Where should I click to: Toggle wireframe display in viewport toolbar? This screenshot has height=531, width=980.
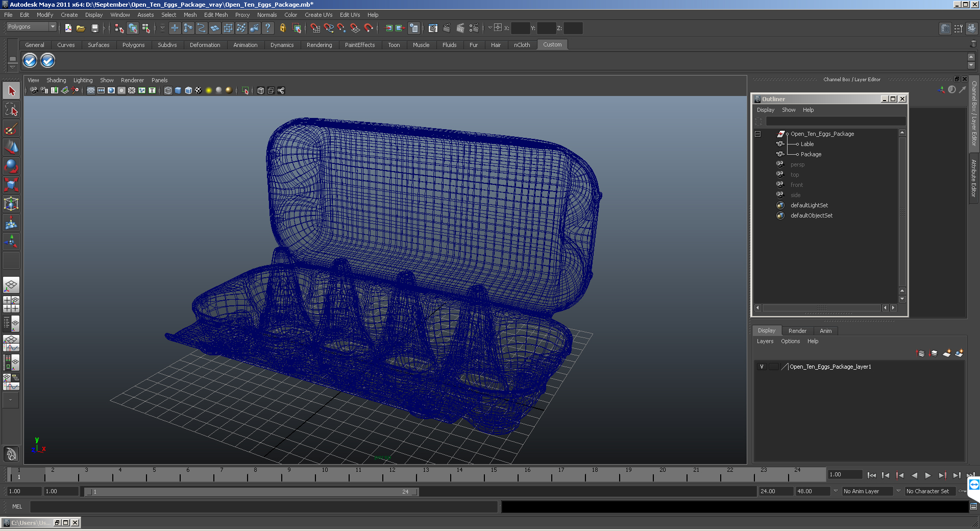168,90
